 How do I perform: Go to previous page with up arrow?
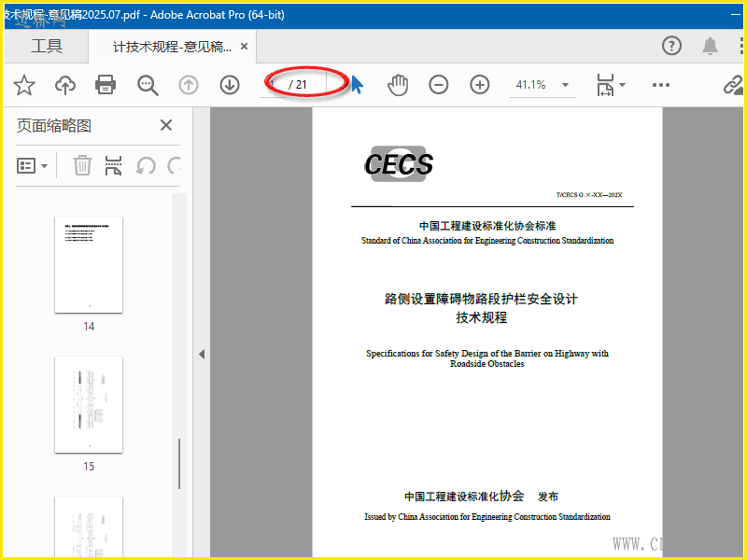point(189,85)
